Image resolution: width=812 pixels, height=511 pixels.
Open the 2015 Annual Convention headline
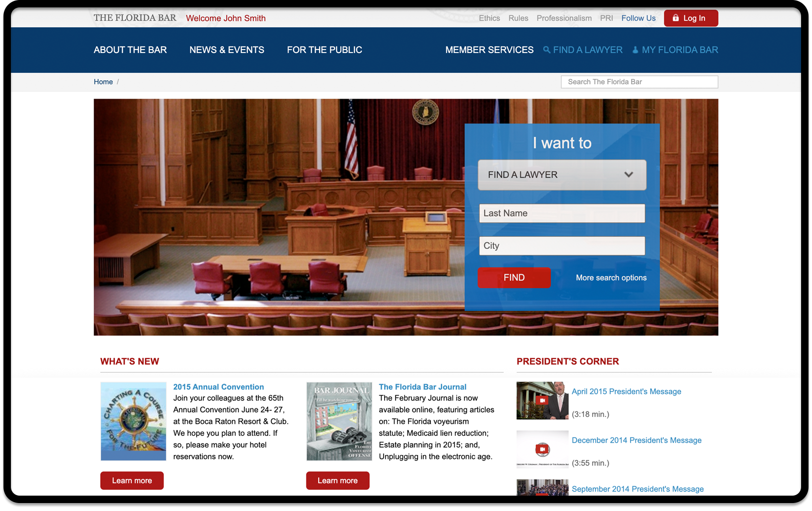219,387
